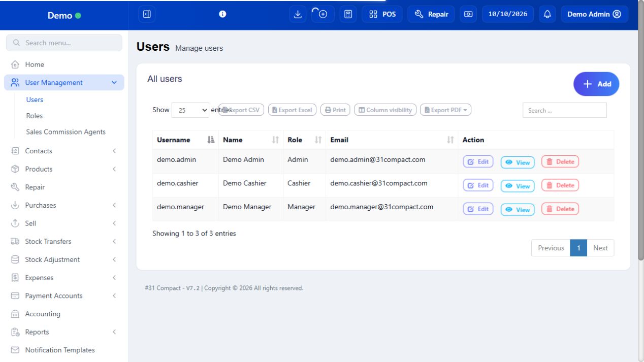The height and width of the screenshot is (362, 644).
Task: Focus the table Search box
Action: [x=564, y=110]
